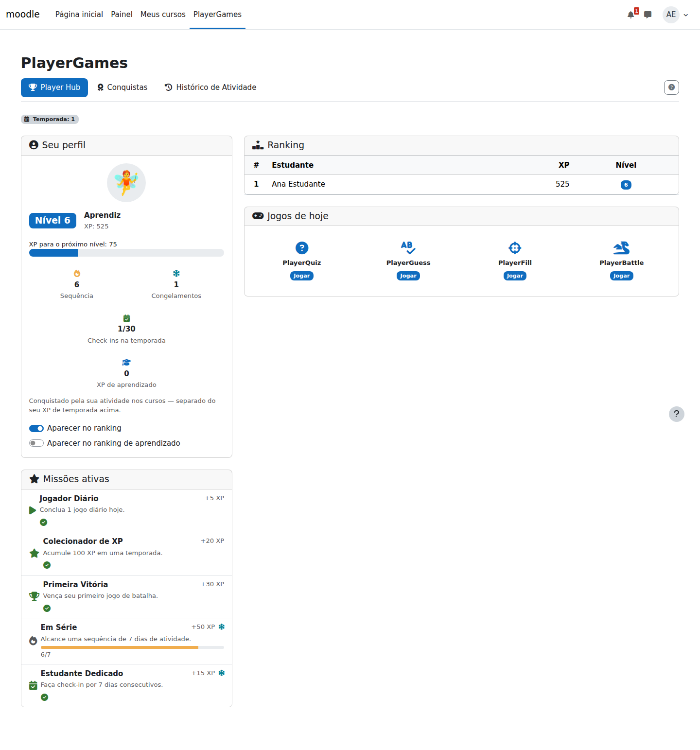This screenshot has width=700, height=750.
Task: Switch to the Player Hub tab
Action: [x=54, y=87]
